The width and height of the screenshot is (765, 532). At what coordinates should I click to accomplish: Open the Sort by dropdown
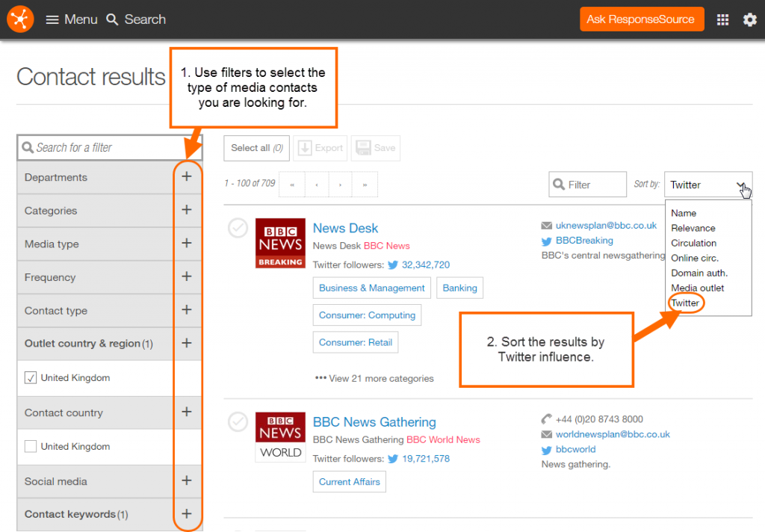coord(707,185)
